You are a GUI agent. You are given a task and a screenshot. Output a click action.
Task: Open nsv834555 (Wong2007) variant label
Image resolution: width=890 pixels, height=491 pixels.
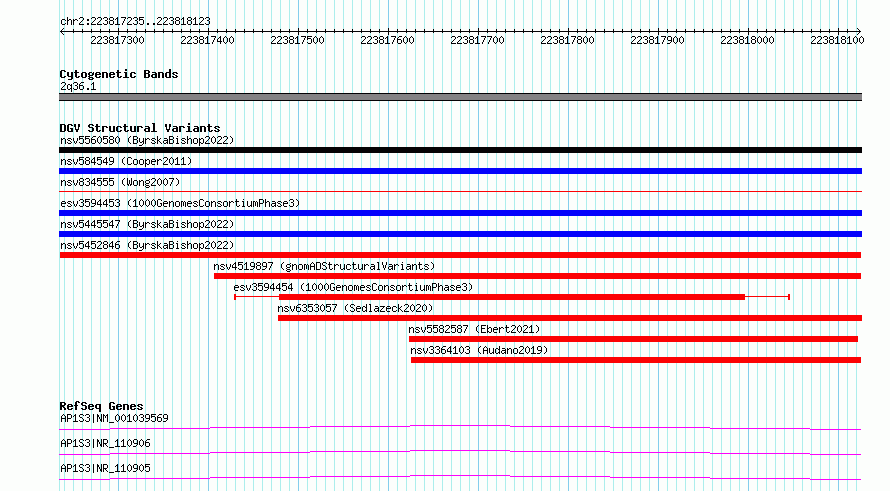click(x=120, y=182)
